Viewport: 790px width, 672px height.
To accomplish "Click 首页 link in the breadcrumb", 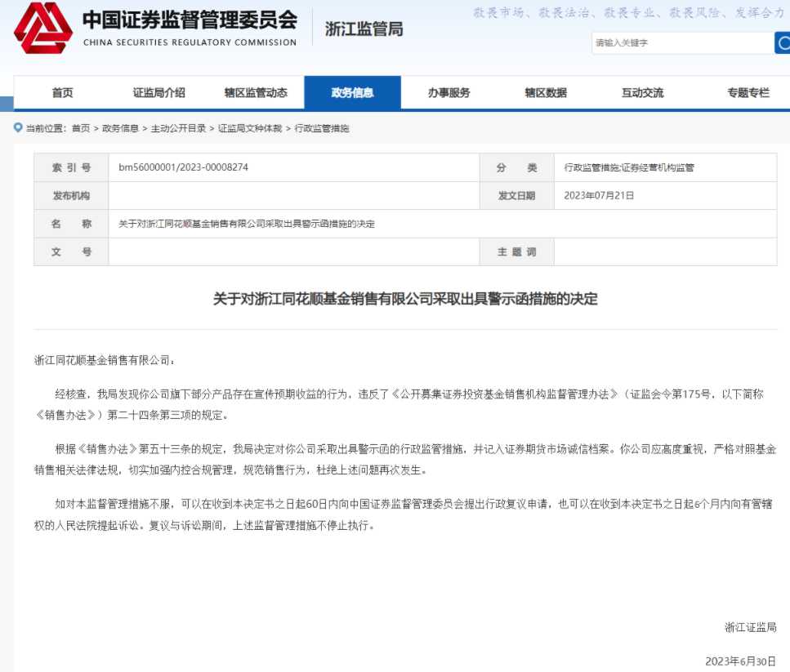I will pyautogui.click(x=81, y=128).
